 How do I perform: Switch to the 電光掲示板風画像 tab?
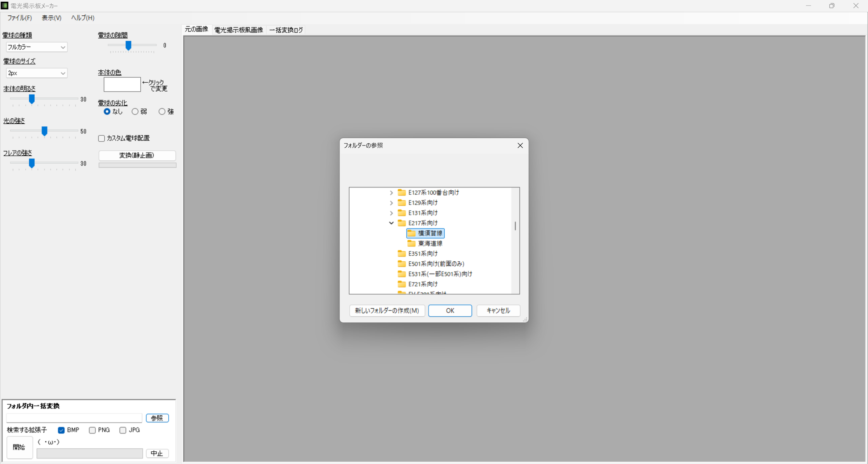(x=239, y=30)
